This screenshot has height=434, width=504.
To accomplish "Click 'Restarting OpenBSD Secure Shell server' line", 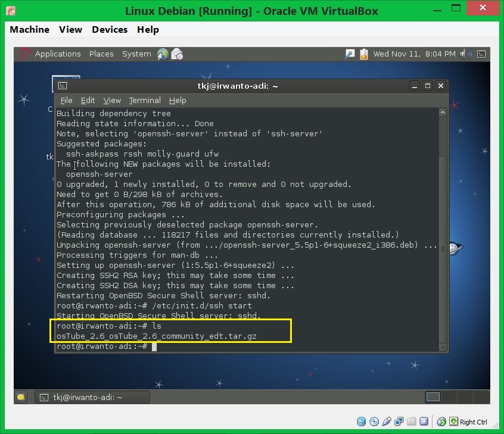I will point(164,295).
